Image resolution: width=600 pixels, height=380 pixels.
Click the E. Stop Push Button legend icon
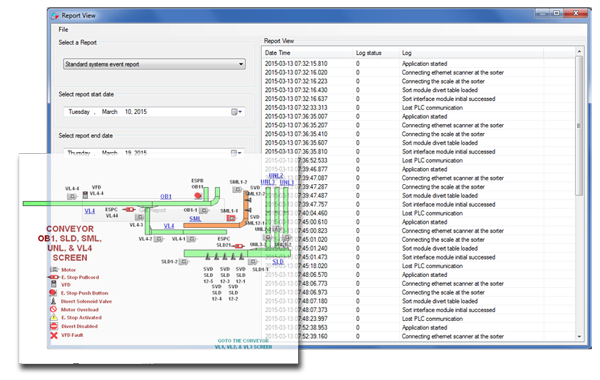click(53, 293)
